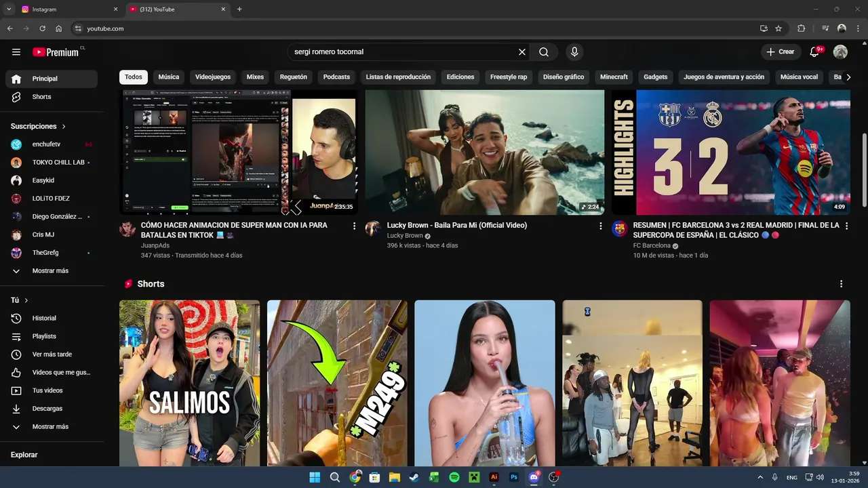Viewport: 868px width, 488px height.
Task: Open Videos que me gustan list
Action: coord(52,372)
